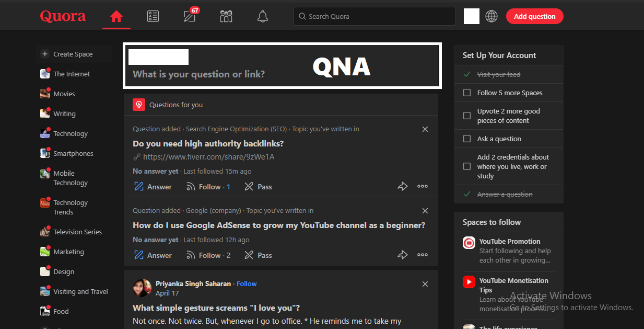The image size is (644, 329).
Task: Follow the backlinks question
Action: click(x=208, y=187)
